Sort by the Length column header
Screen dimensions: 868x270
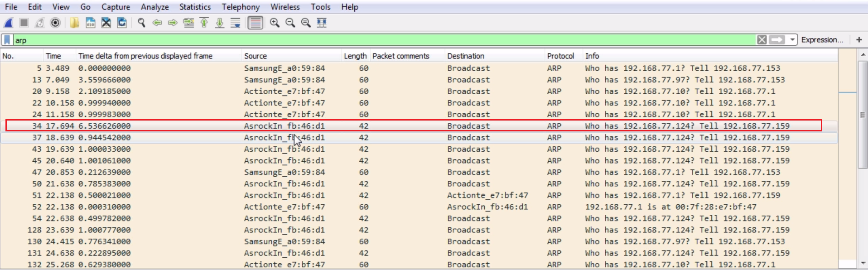pyautogui.click(x=356, y=56)
